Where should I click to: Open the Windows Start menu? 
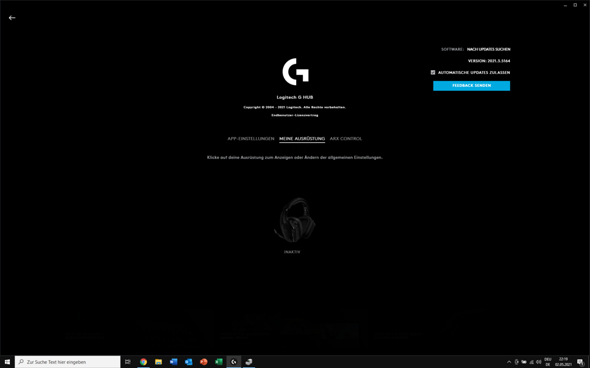7,362
